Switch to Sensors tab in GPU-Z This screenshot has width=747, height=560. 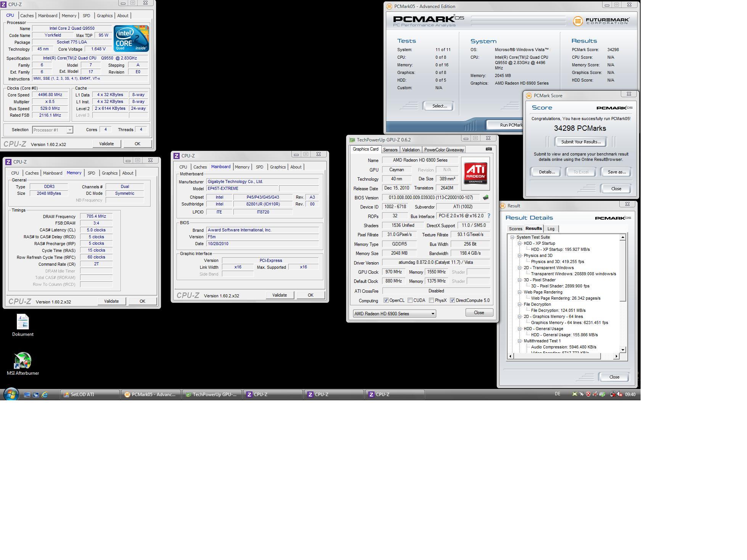tap(390, 150)
